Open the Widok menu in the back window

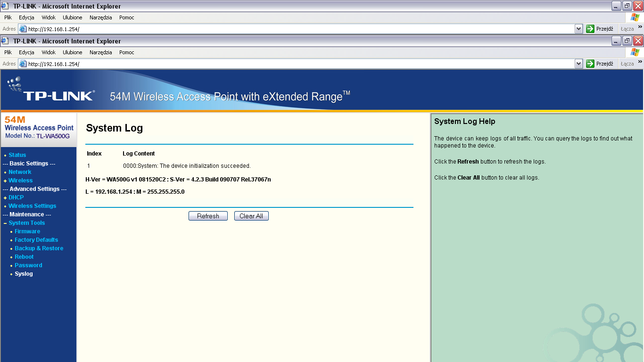49,17
